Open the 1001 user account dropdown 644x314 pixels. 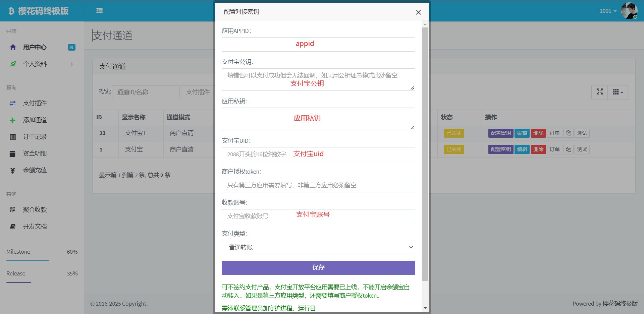tap(608, 11)
